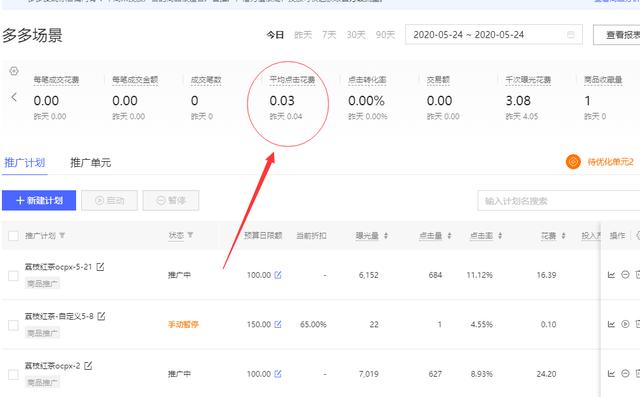
Task: Check the box for 荔枝红茶ocpx-2
Action: tap(13, 375)
